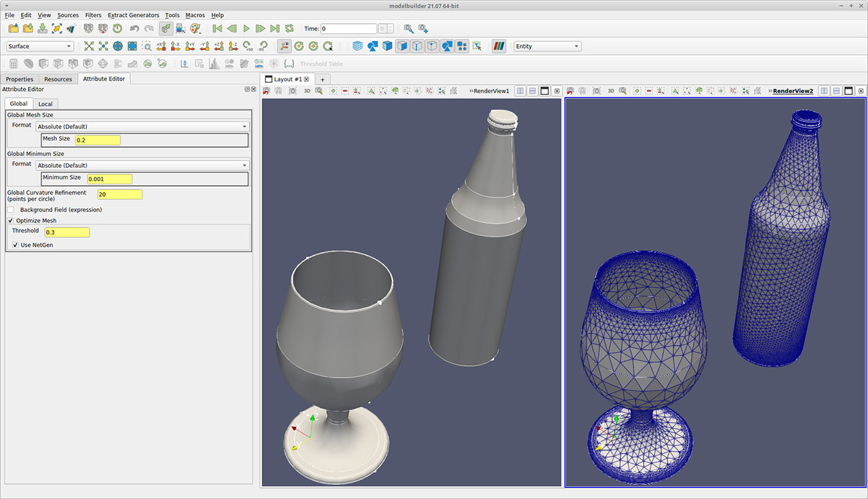Set view along +Z axis
Viewport: 868px width, 499px height.
[x=219, y=46]
